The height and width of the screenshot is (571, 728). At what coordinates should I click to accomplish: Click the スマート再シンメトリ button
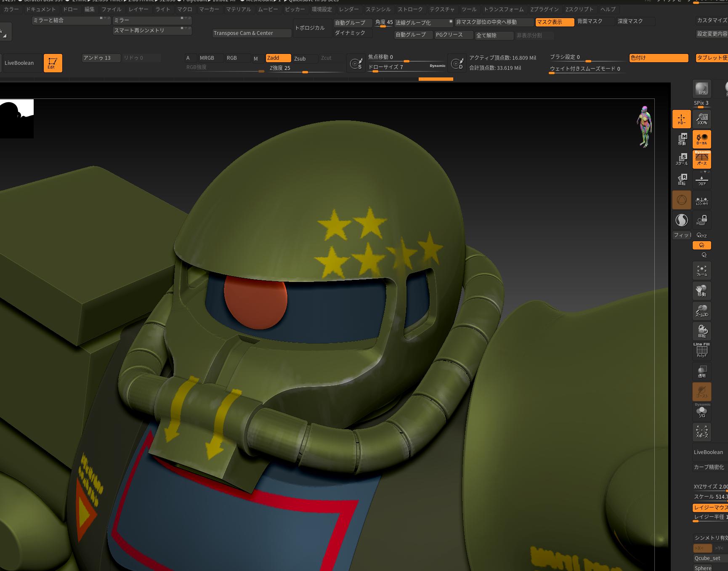click(152, 30)
